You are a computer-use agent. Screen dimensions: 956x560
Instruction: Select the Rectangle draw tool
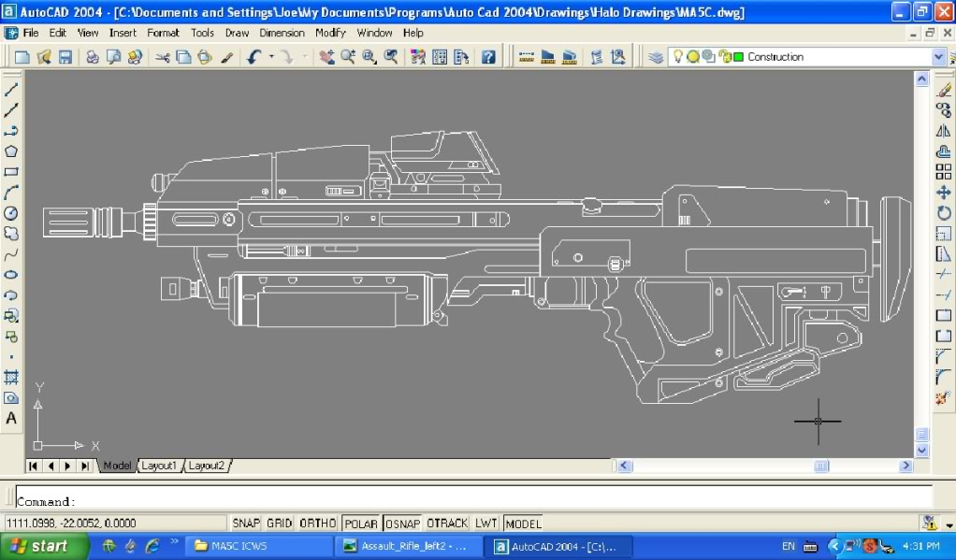[x=12, y=172]
